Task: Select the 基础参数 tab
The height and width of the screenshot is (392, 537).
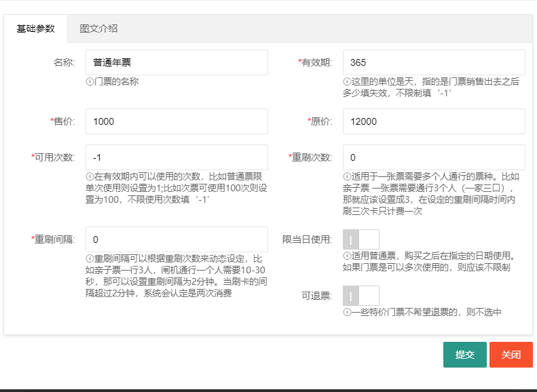Action: 36,28
